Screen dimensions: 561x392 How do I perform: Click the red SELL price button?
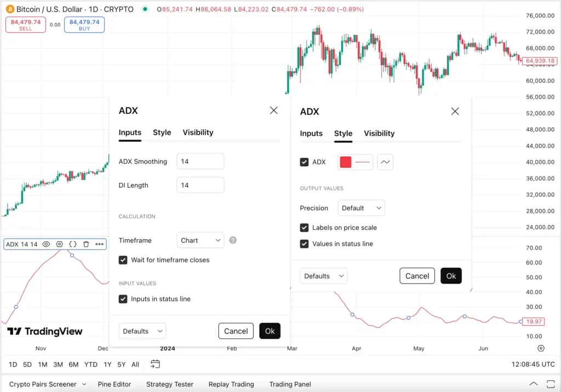(26, 25)
